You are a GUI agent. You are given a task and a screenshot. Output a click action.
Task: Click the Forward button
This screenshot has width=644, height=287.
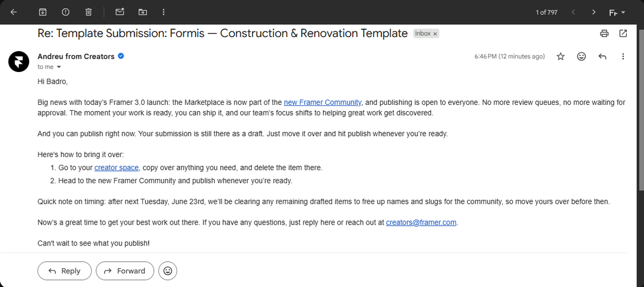coord(125,271)
